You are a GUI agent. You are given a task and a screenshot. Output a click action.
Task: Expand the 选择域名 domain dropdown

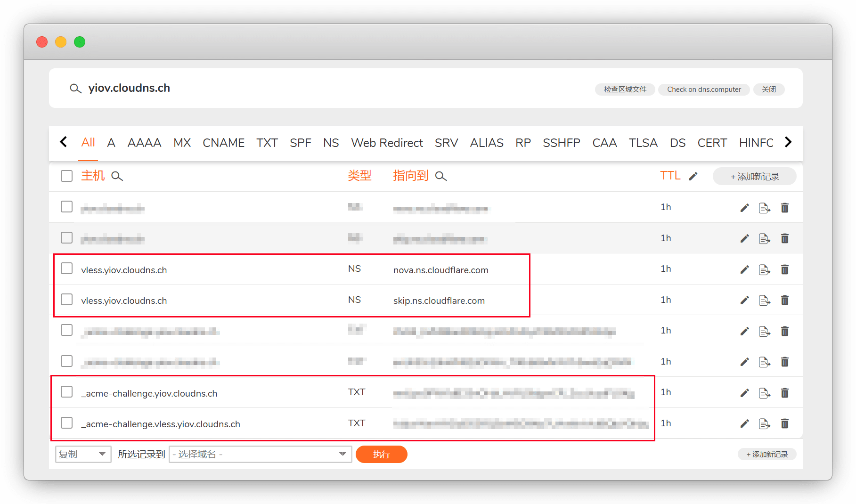(260, 454)
